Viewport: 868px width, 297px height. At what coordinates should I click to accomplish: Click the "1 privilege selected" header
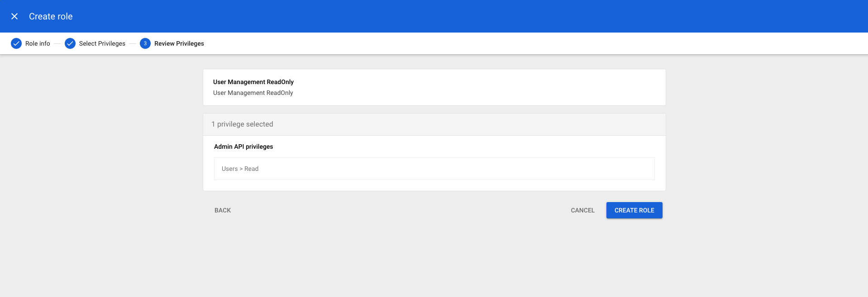click(x=242, y=124)
